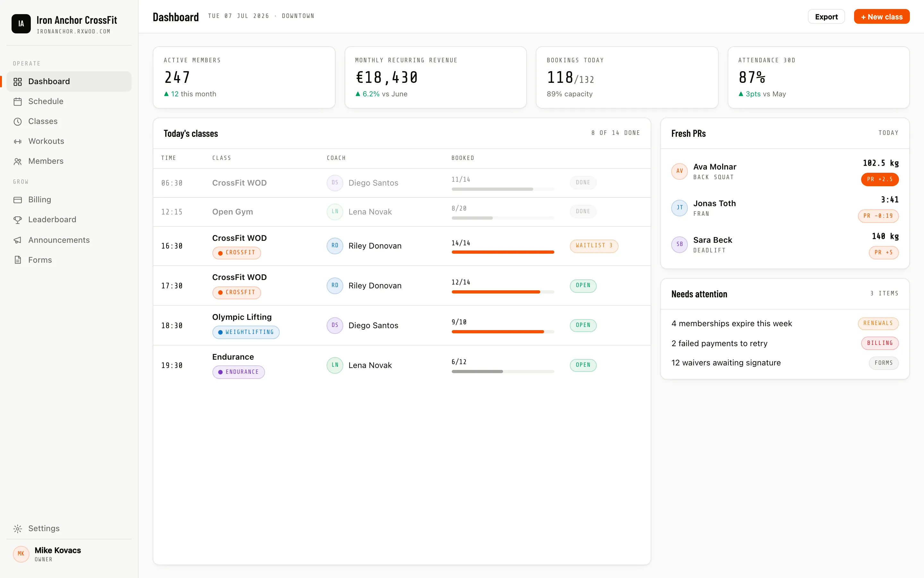Click the Forms document icon
Image resolution: width=924 pixels, height=578 pixels.
coord(18,260)
